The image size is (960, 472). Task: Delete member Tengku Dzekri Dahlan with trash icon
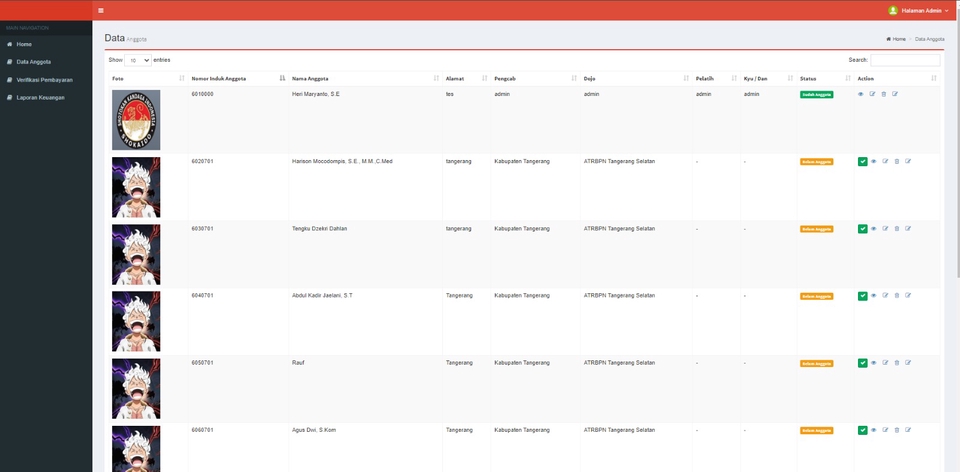pos(896,229)
